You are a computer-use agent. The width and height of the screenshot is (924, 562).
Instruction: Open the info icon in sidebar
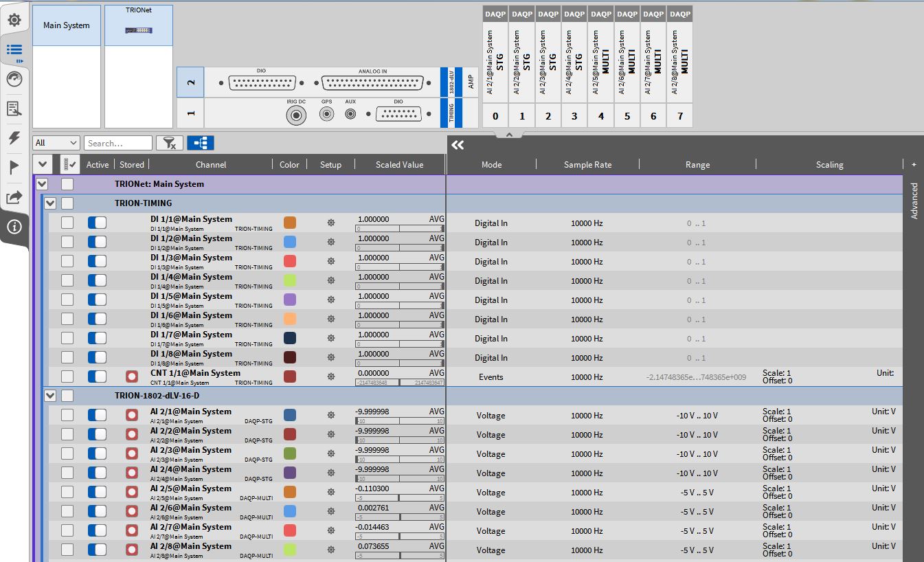pyautogui.click(x=14, y=227)
